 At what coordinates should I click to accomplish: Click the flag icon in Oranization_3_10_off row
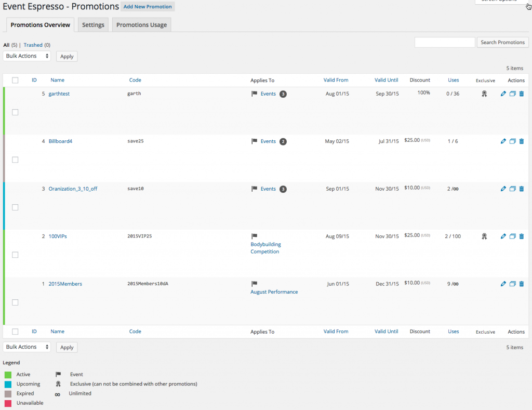tap(254, 189)
